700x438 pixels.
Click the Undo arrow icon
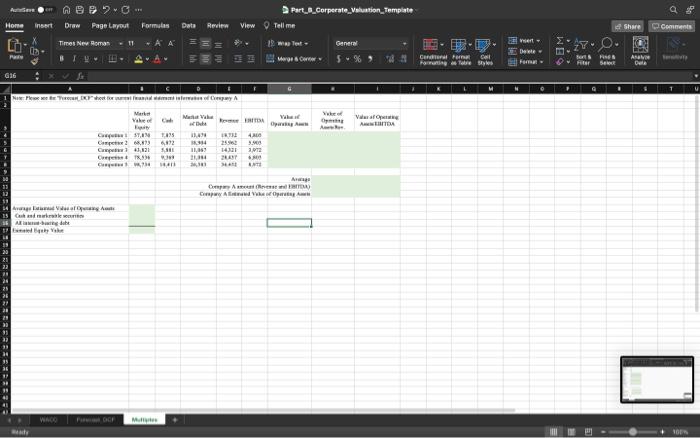click(106, 9)
